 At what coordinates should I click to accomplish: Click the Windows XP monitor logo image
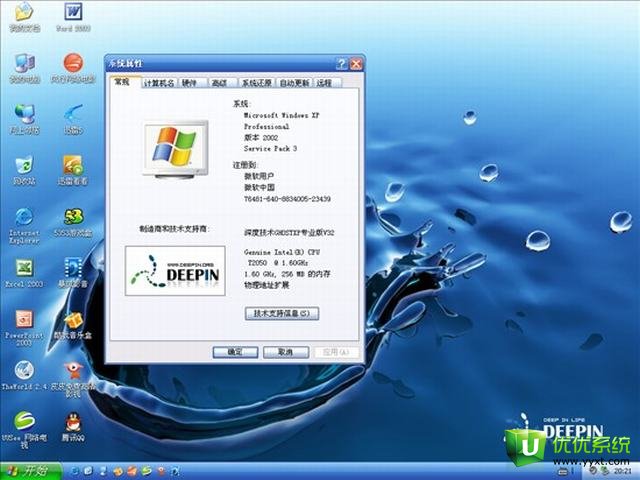pyautogui.click(x=176, y=149)
